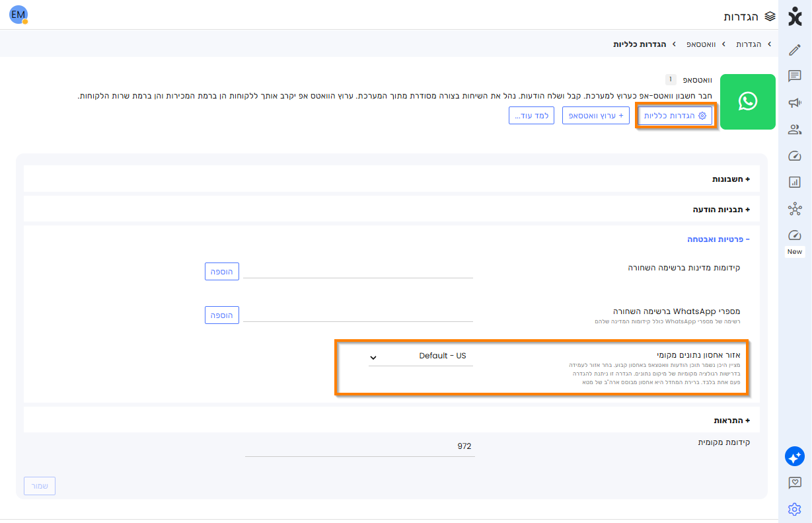Screen dimensions: 812x523
Task: Open the EM user avatar menu
Action: coord(18,15)
